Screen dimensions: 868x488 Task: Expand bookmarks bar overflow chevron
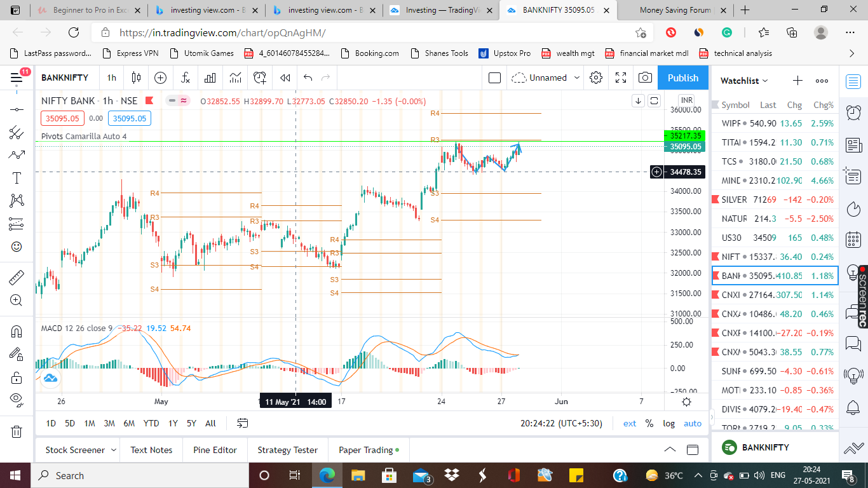click(852, 53)
